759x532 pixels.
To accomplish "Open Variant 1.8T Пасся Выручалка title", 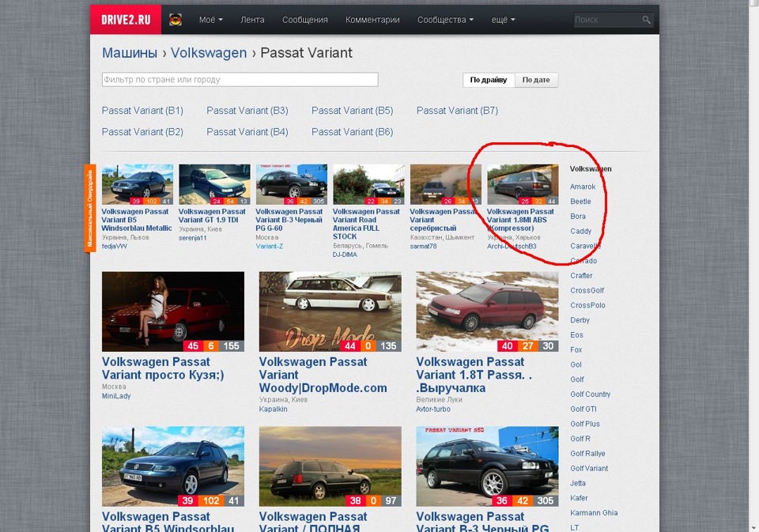I will point(474,375).
